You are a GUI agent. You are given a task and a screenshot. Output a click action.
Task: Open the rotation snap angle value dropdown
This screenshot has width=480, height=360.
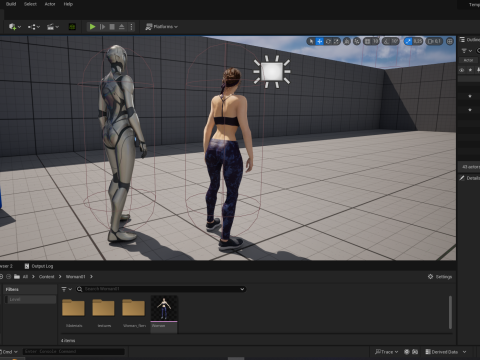pyautogui.click(x=395, y=41)
